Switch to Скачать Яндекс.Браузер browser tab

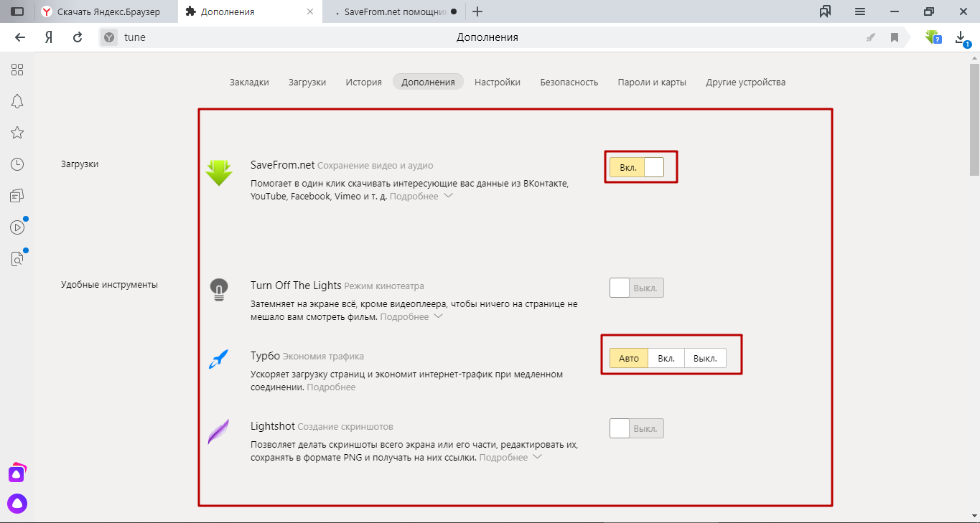point(106,11)
